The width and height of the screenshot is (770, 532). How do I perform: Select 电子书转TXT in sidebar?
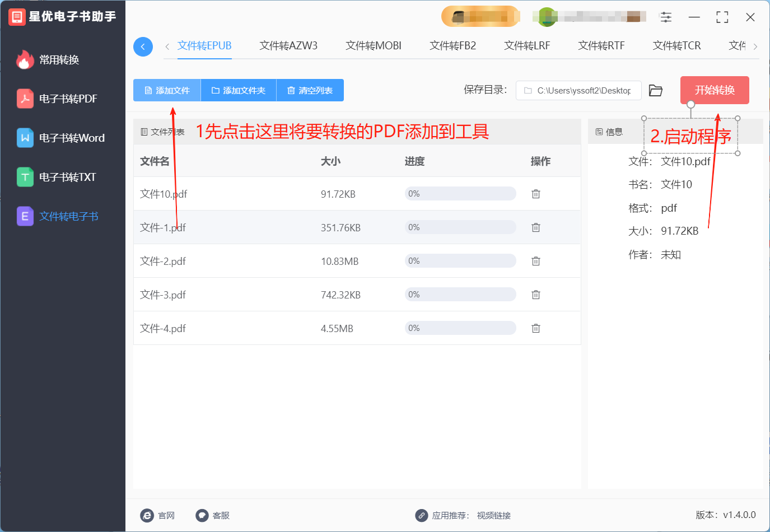68,177
